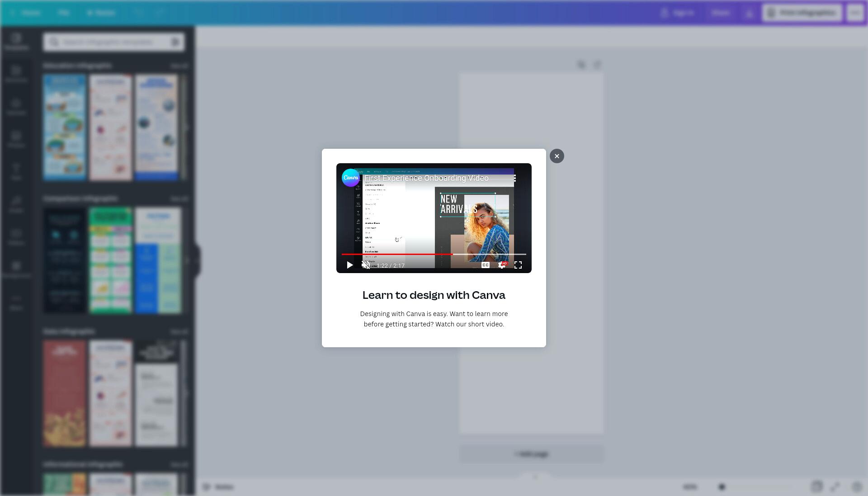Close the Learn to design modal
868x496 pixels.
[x=557, y=156]
